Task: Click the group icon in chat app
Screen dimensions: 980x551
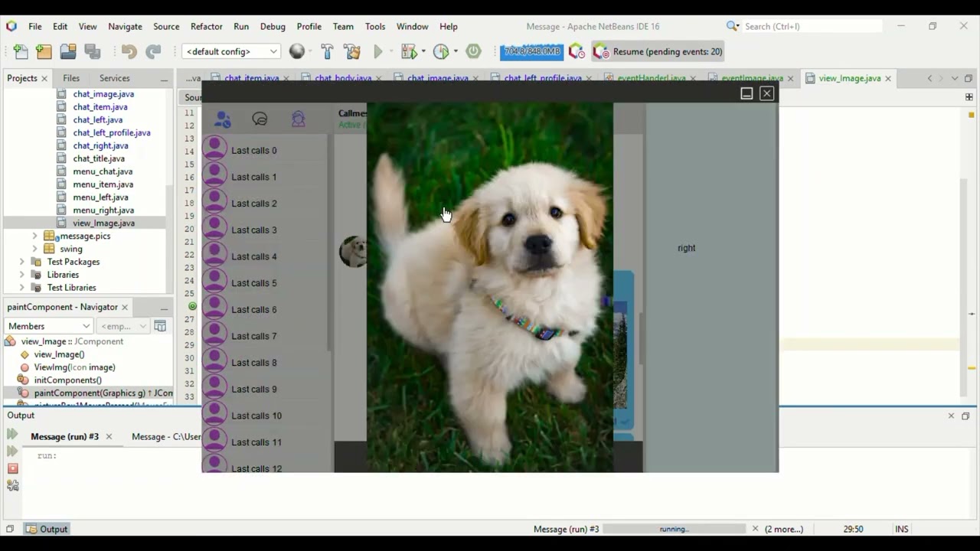Action: point(299,119)
